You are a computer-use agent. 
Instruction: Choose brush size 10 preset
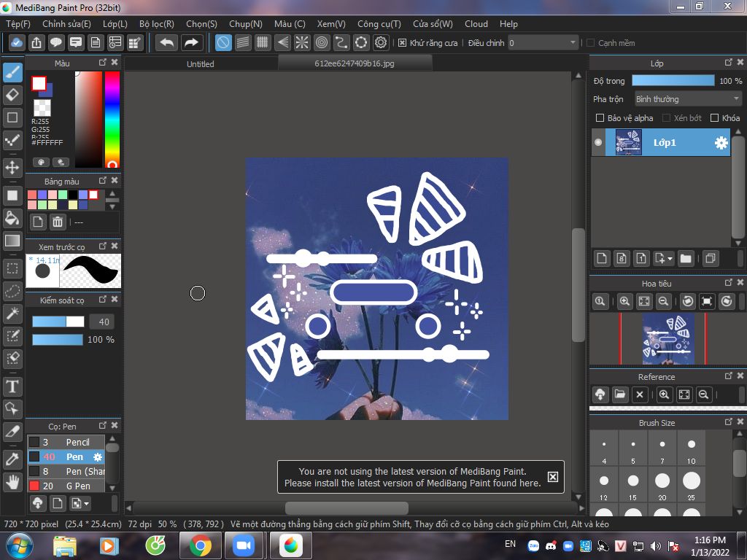[x=692, y=448]
